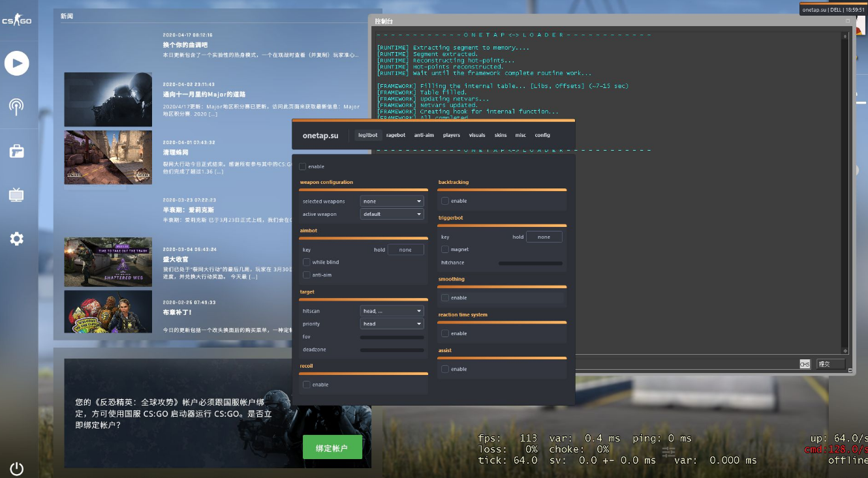Viewport: 868px width, 478px height.
Task: Open the Major soldier news thumbnail
Action: pos(108,99)
